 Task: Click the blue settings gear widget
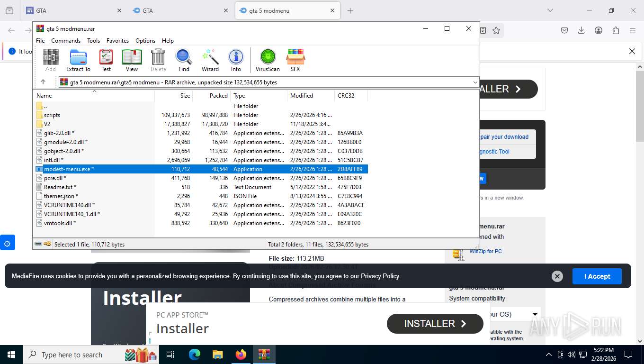[x=7, y=244]
